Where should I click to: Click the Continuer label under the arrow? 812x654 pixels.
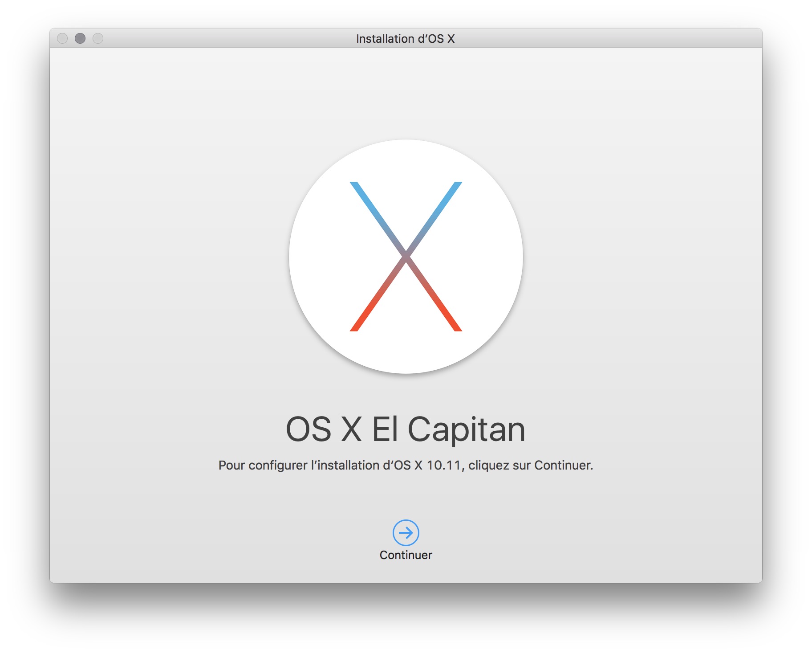(406, 555)
